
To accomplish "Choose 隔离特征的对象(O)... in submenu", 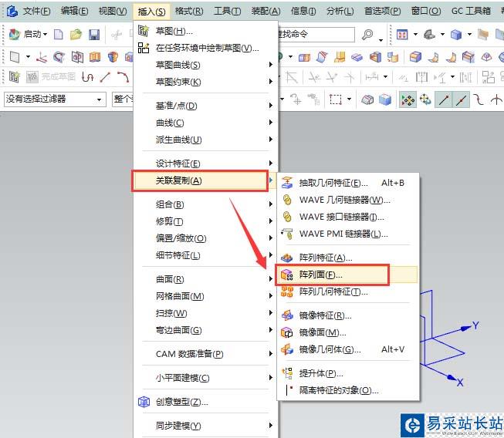I will click(x=348, y=390).
